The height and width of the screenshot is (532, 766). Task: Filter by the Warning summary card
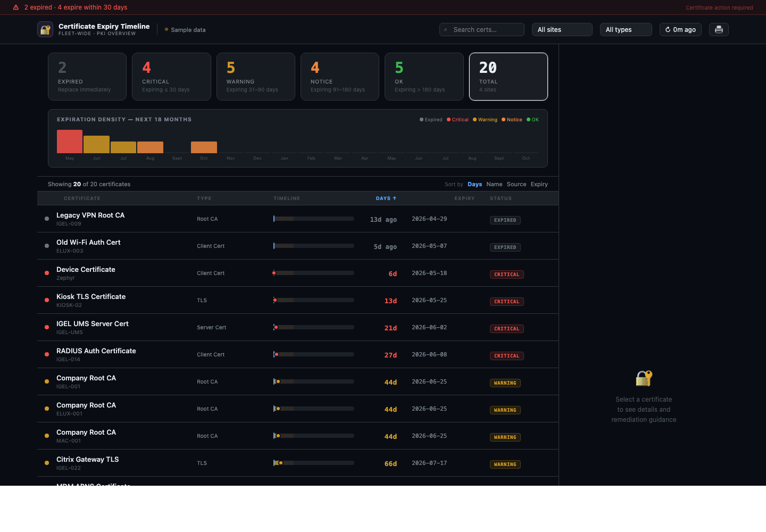tap(256, 77)
